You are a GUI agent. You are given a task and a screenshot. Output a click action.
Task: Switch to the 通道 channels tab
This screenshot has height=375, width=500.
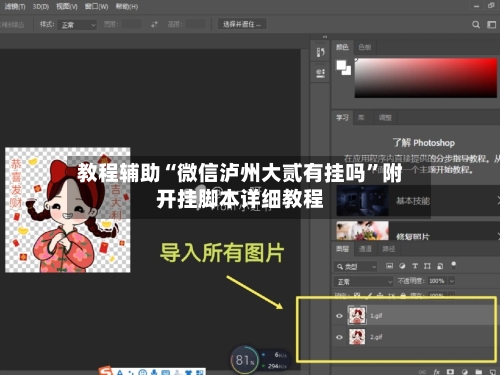tap(365, 249)
